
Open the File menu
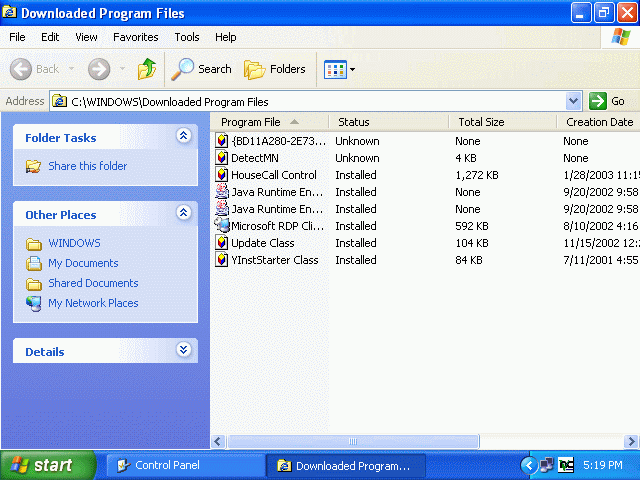(x=17, y=37)
